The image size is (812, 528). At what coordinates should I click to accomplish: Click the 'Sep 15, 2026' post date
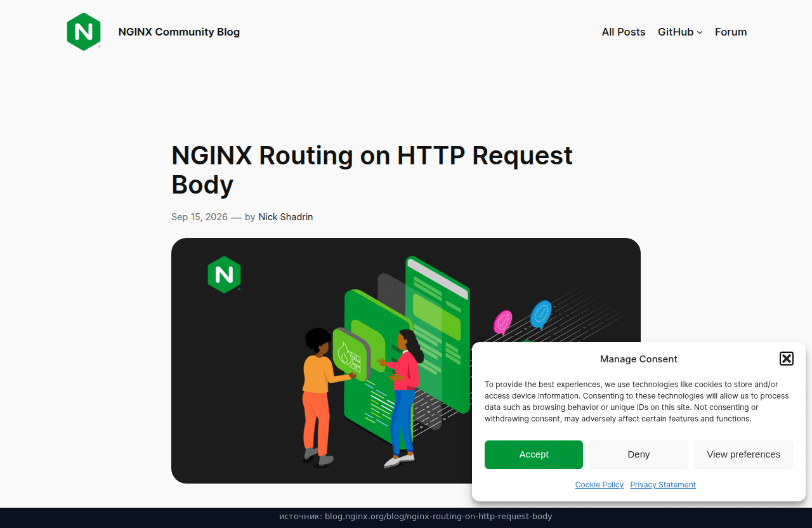(199, 217)
